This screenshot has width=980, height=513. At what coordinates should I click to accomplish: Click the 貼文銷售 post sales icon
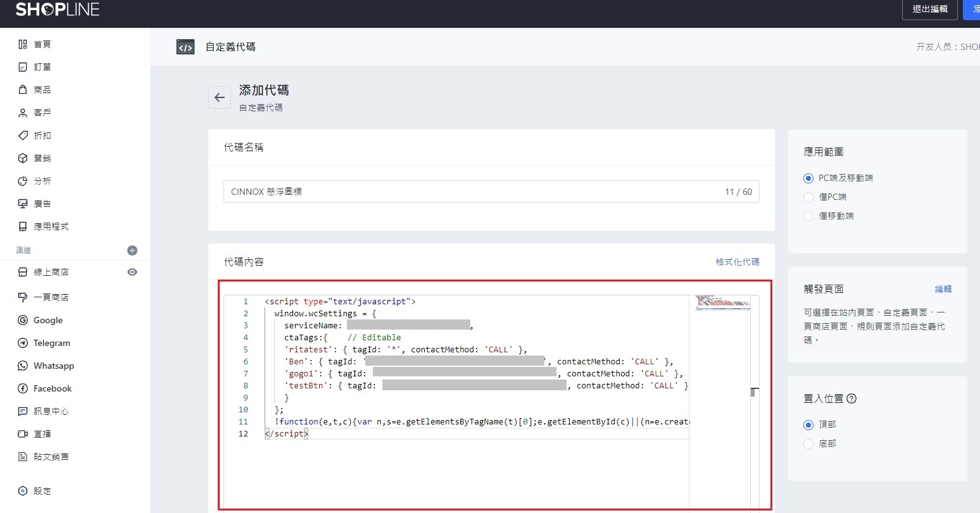[23, 457]
